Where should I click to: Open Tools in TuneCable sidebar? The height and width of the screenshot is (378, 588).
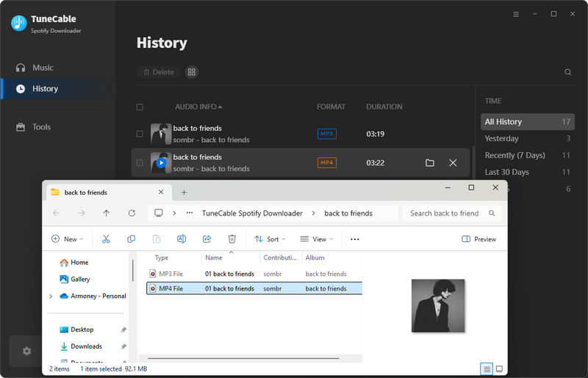(33, 127)
